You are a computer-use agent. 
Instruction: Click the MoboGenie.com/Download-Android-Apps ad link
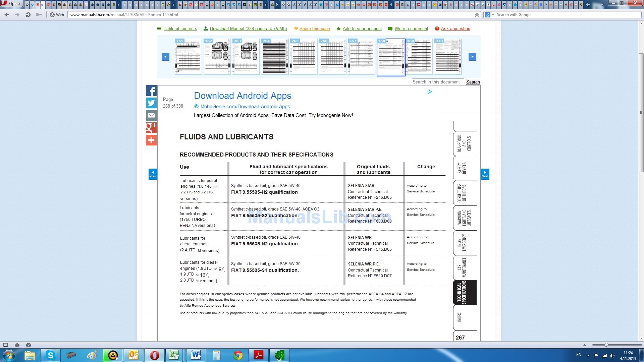(245, 107)
